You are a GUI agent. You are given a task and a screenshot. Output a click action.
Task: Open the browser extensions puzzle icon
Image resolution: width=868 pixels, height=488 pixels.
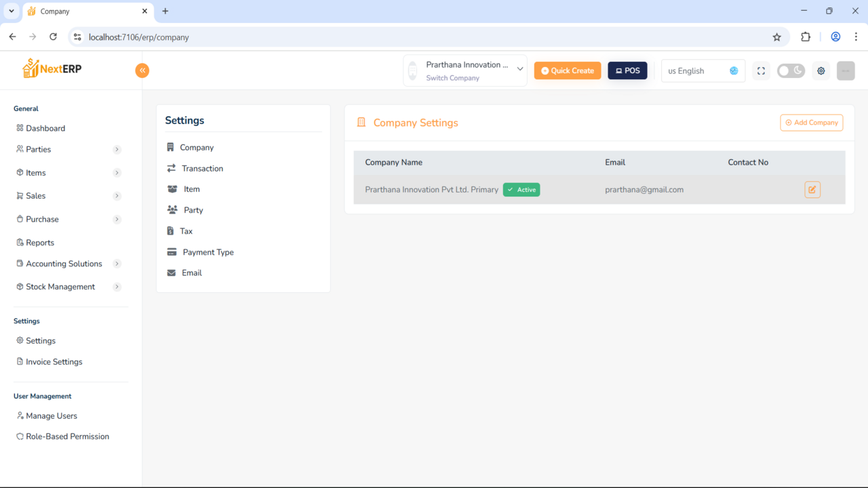(806, 37)
